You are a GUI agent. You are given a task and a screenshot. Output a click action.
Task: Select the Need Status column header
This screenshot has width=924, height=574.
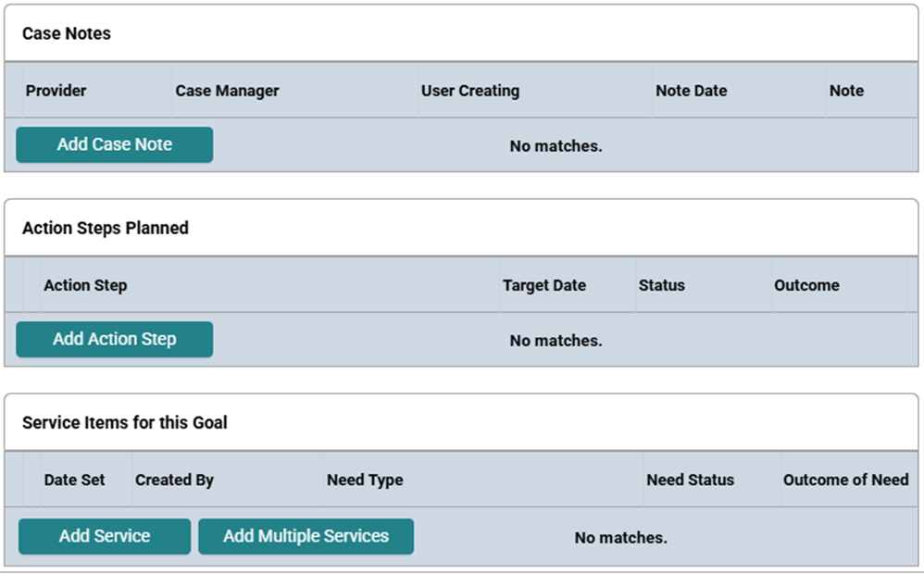tap(691, 480)
